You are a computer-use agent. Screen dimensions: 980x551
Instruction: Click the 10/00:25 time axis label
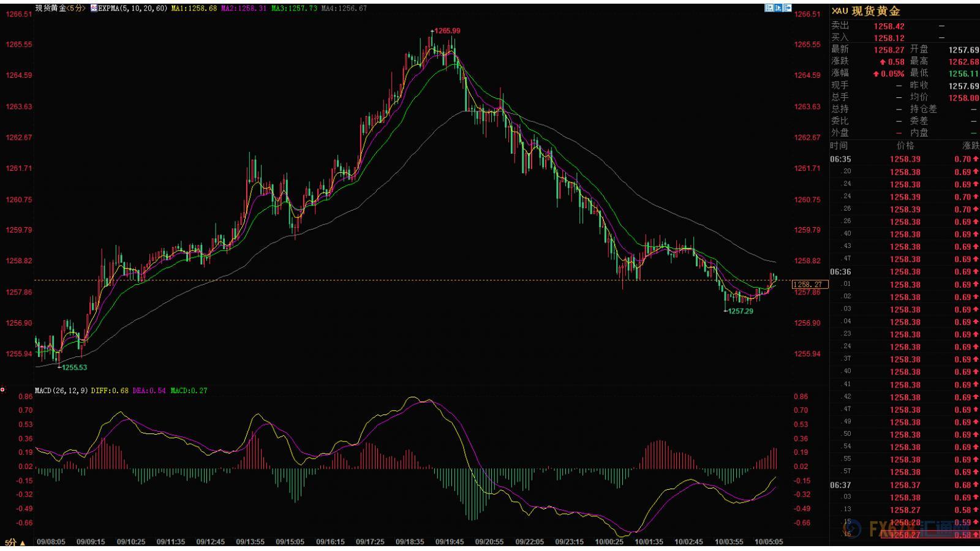point(609,542)
